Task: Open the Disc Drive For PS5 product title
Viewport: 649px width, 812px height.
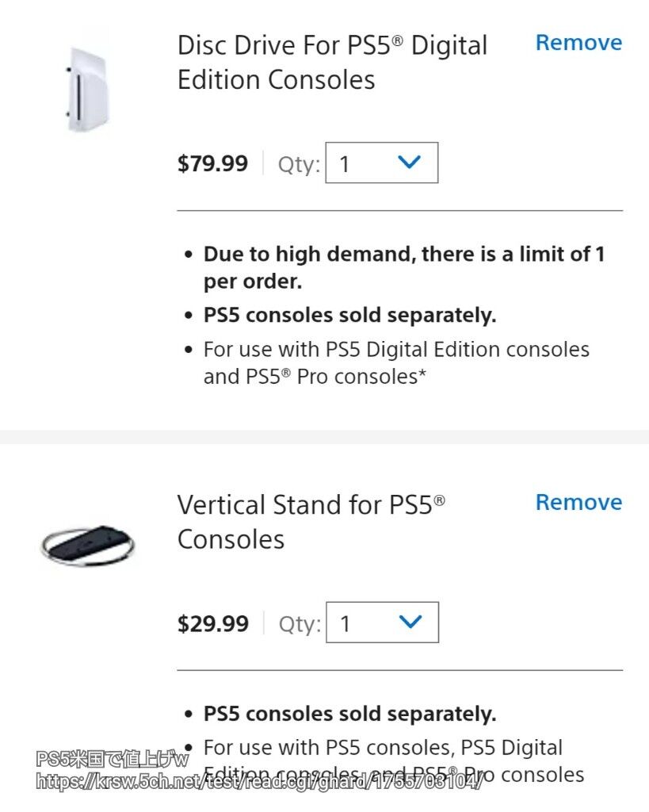Action: click(x=332, y=62)
